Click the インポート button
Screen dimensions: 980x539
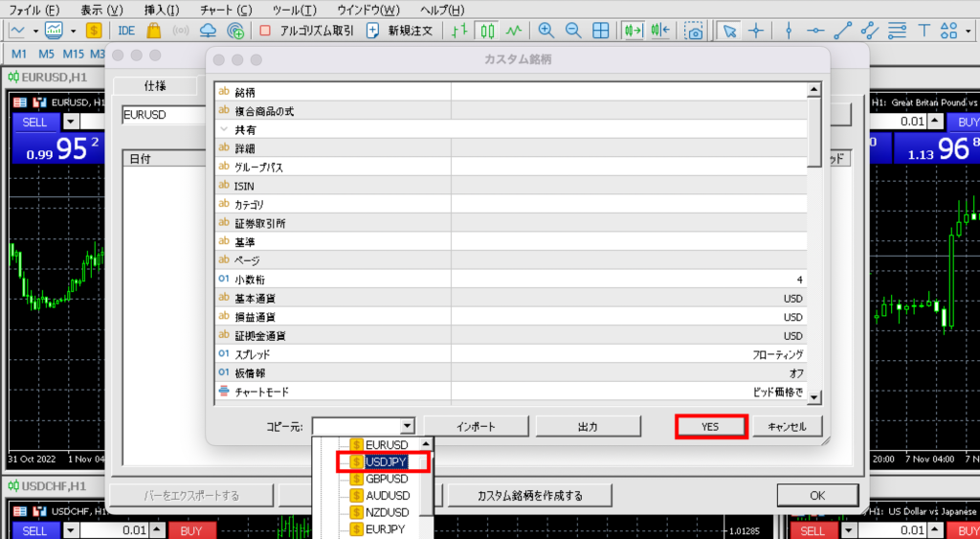click(477, 426)
